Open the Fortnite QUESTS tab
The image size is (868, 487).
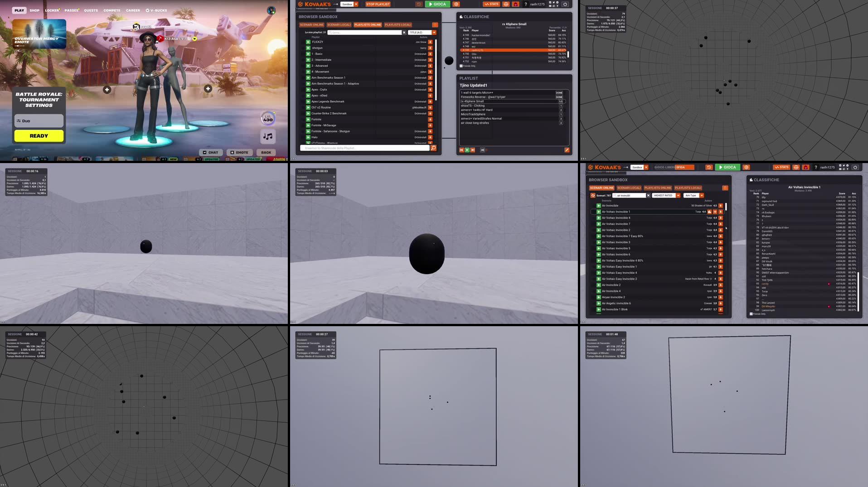tap(91, 10)
